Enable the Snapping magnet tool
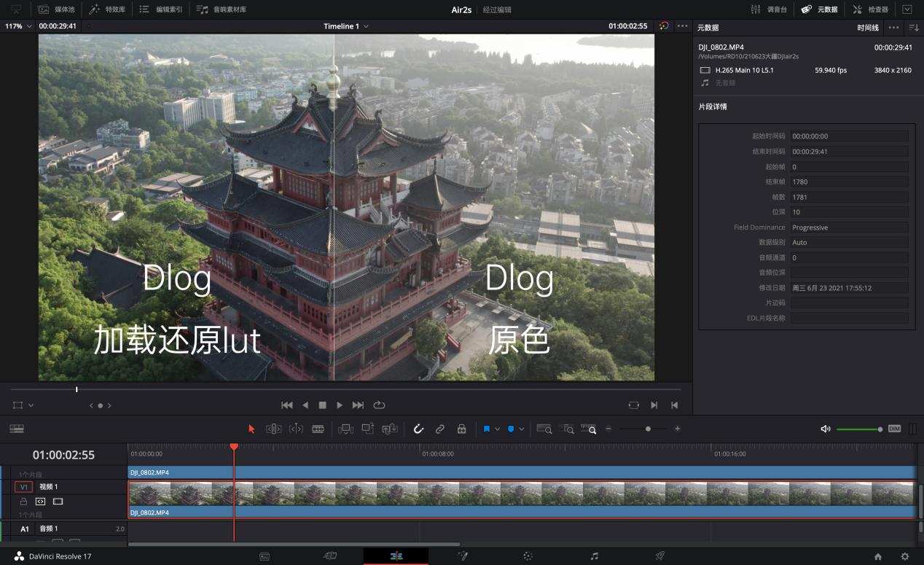 tap(418, 429)
